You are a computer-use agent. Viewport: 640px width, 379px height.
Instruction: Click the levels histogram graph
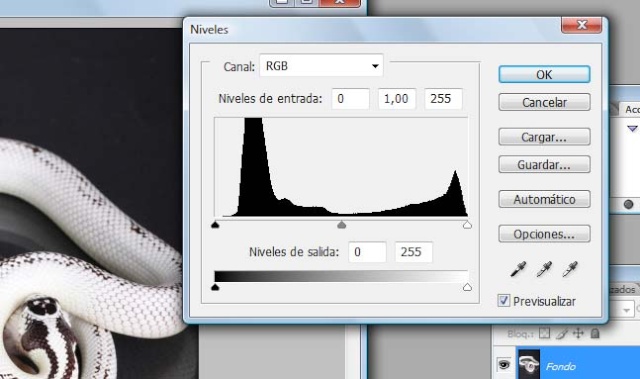tap(341, 167)
